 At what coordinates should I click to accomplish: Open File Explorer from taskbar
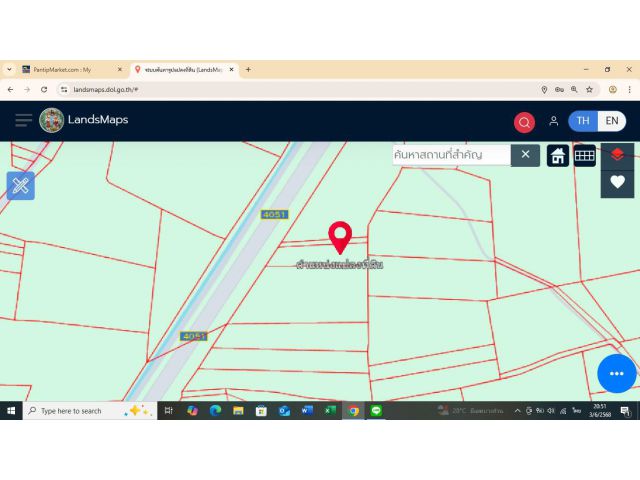[x=238, y=411]
